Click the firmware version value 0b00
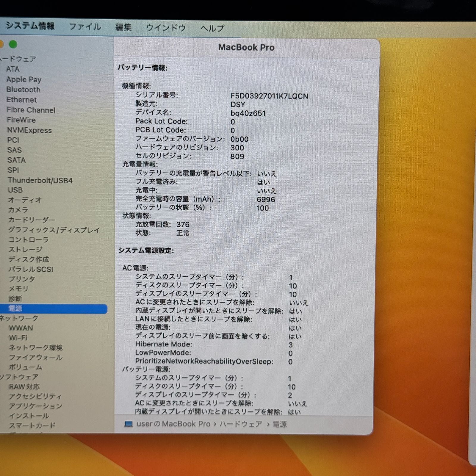This screenshot has width=476, height=476. click(239, 139)
